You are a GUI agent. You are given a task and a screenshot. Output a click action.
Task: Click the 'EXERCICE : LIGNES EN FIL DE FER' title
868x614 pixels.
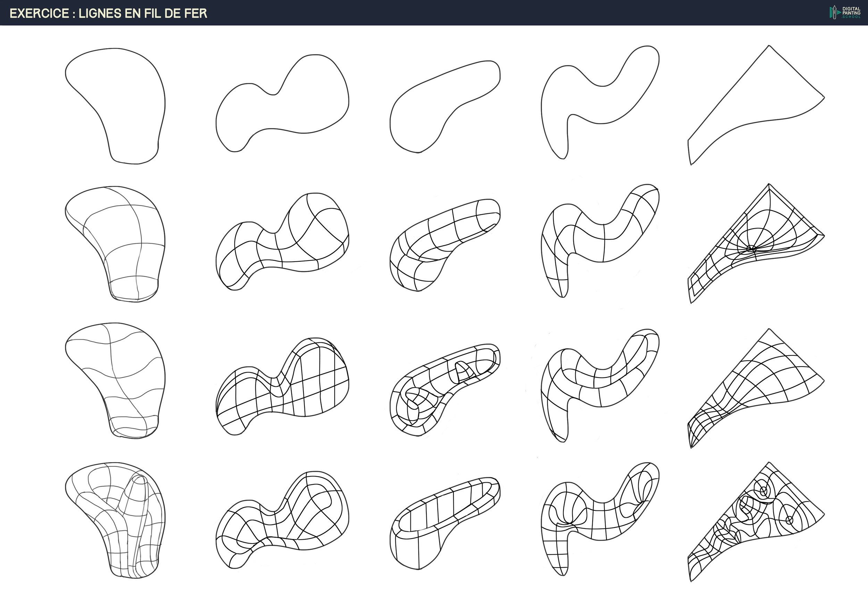pos(108,13)
